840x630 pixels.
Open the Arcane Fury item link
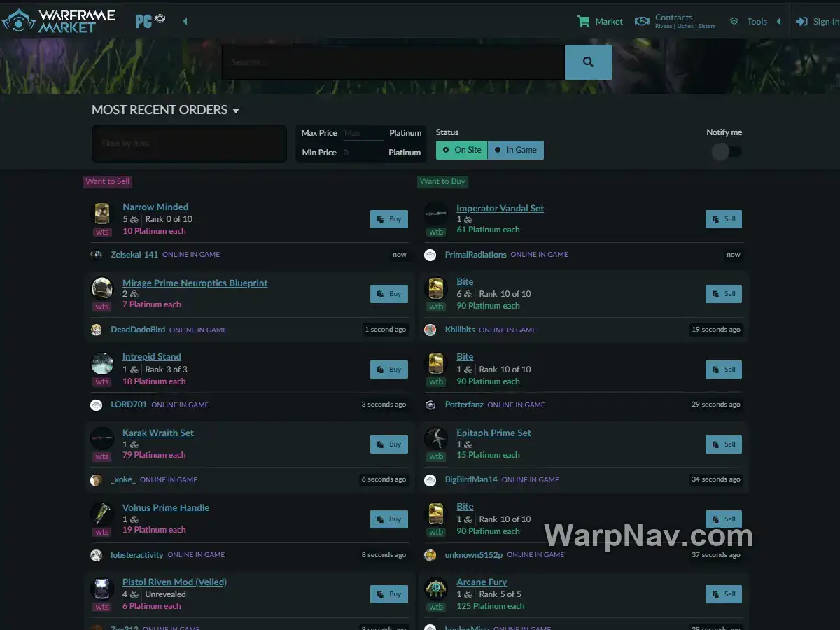click(x=482, y=582)
